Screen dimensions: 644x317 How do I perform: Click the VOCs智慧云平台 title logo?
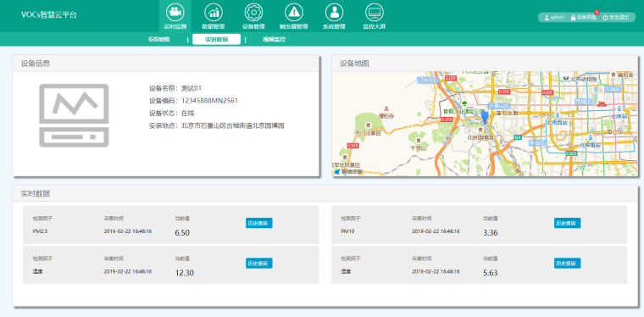pyautogui.click(x=49, y=14)
